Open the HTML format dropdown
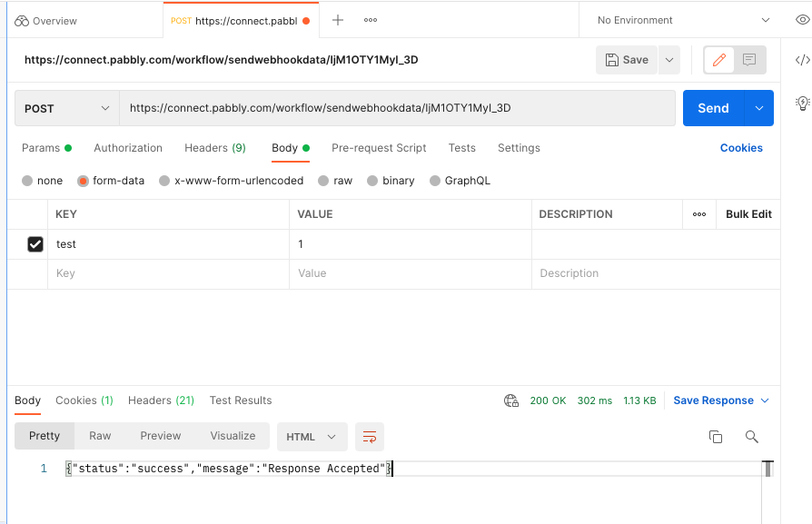The image size is (812, 524). click(x=311, y=437)
